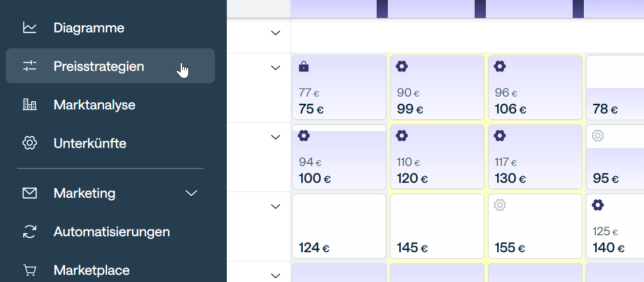Click the lock icon on 75 € cell

coord(304,66)
